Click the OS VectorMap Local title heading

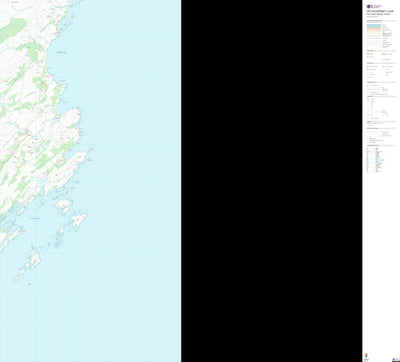click(380, 11)
